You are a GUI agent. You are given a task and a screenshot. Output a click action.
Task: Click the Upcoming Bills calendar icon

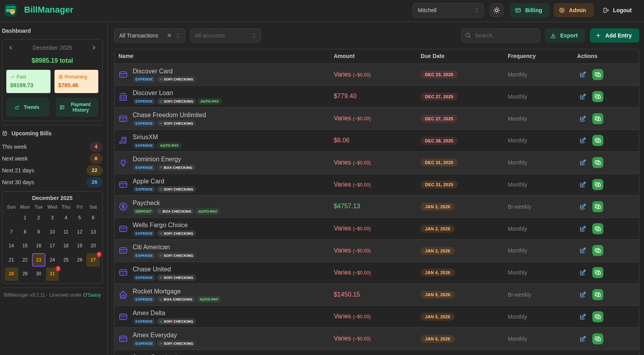5,133
